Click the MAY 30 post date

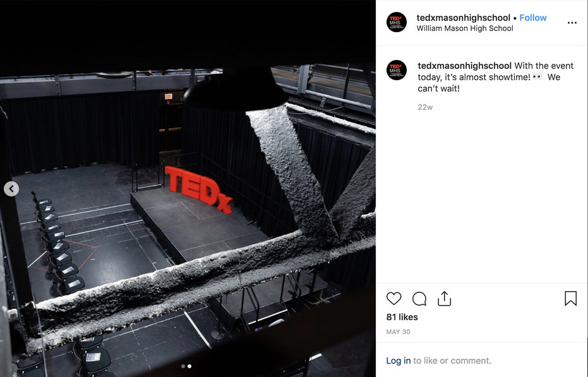pos(399,332)
